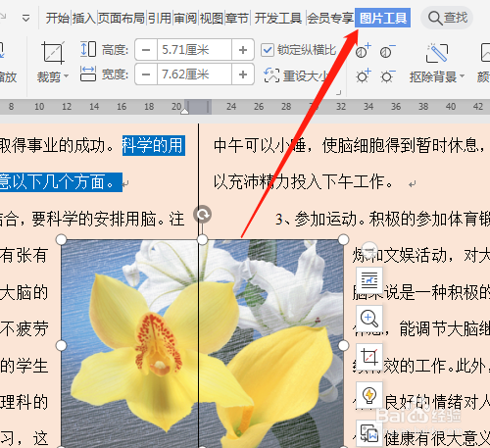Click text 以充沛精力投入下午工作。
This screenshot has width=490, height=448.
point(304,181)
